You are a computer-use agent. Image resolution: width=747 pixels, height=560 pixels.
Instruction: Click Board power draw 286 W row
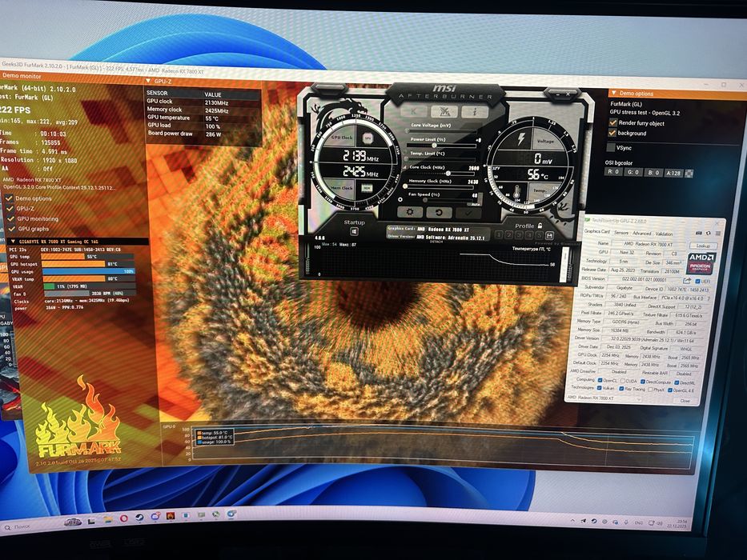pyautogui.click(x=203, y=134)
